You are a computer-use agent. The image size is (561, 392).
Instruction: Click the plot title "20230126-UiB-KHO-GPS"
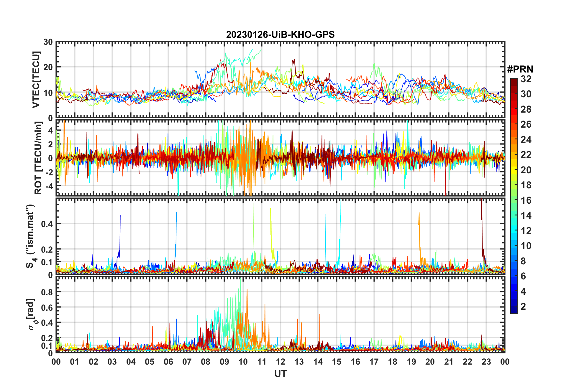click(280, 34)
